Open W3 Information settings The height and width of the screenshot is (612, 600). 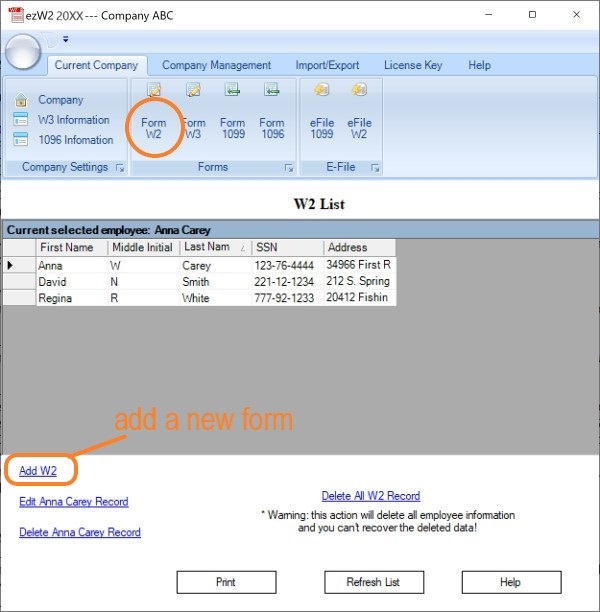click(74, 119)
